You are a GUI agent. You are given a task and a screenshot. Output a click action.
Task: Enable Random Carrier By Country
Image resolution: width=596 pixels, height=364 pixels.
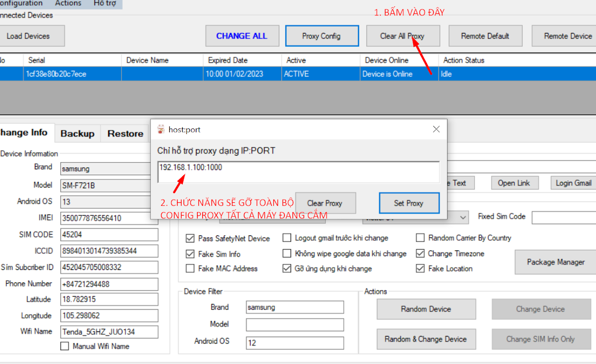420,238
